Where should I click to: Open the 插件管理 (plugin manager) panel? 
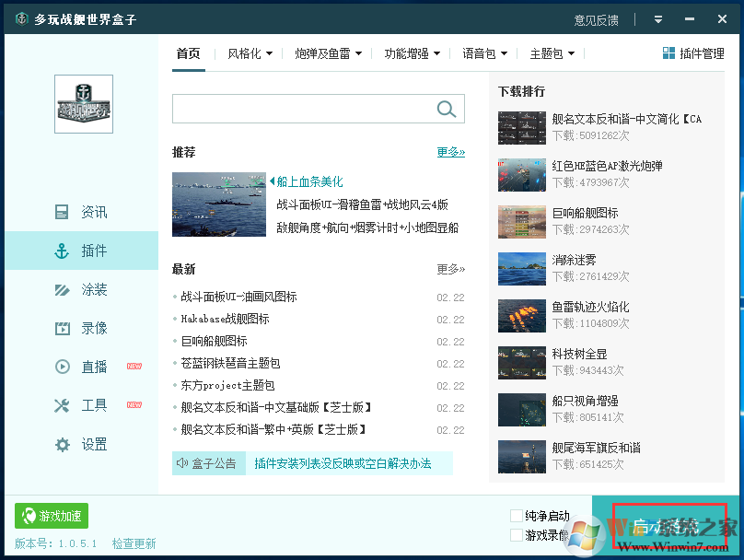pyautogui.click(x=692, y=52)
